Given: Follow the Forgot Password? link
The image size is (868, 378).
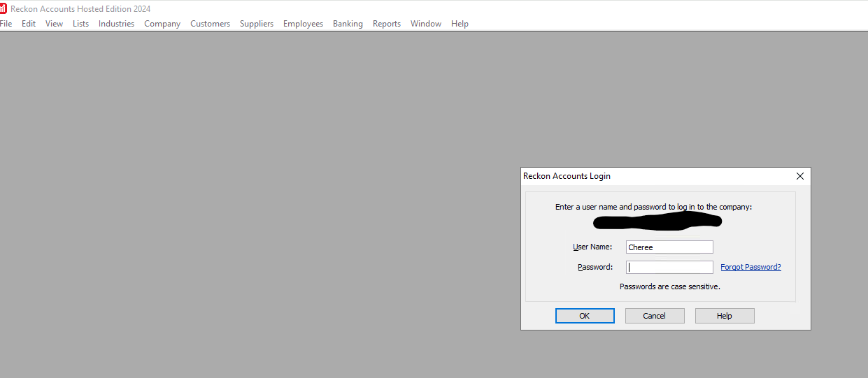Looking at the screenshot, I should (750, 267).
